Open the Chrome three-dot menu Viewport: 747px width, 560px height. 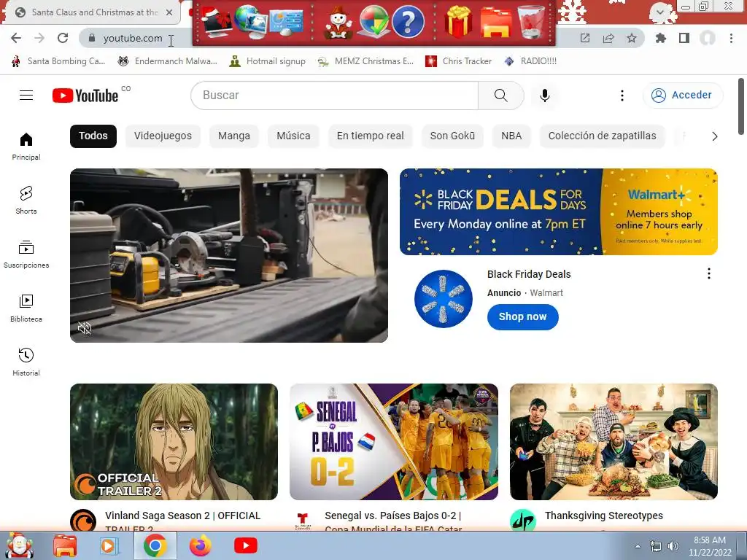[x=731, y=38]
